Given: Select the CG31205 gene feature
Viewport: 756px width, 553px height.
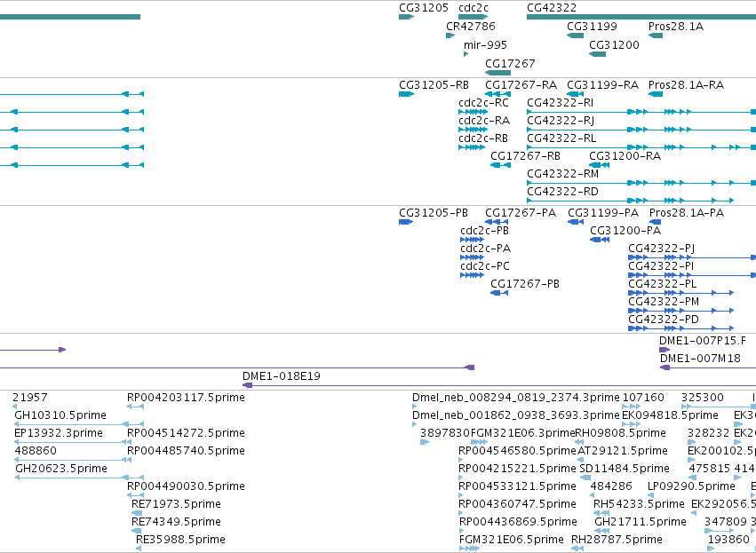Looking at the screenshot, I should click(406, 17).
